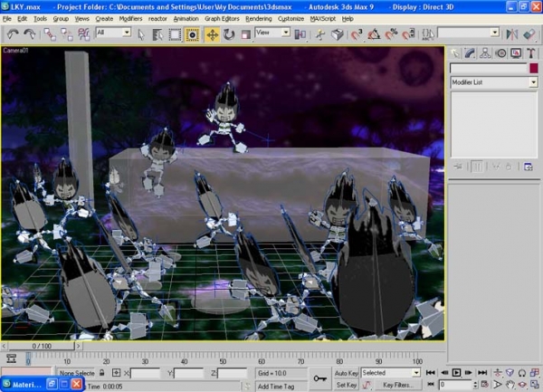Toggle Show End Result in modifier stack
The width and height of the screenshot is (543, 392).
[x=477, y=167]
